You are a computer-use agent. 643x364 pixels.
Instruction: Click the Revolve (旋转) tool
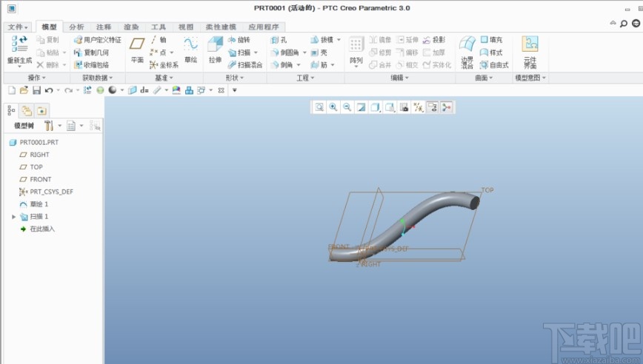click(240, 40)
